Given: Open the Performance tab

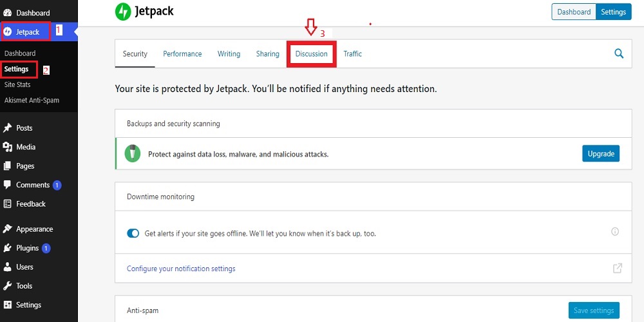Looking at the screenshot, I should pos(182,54).
